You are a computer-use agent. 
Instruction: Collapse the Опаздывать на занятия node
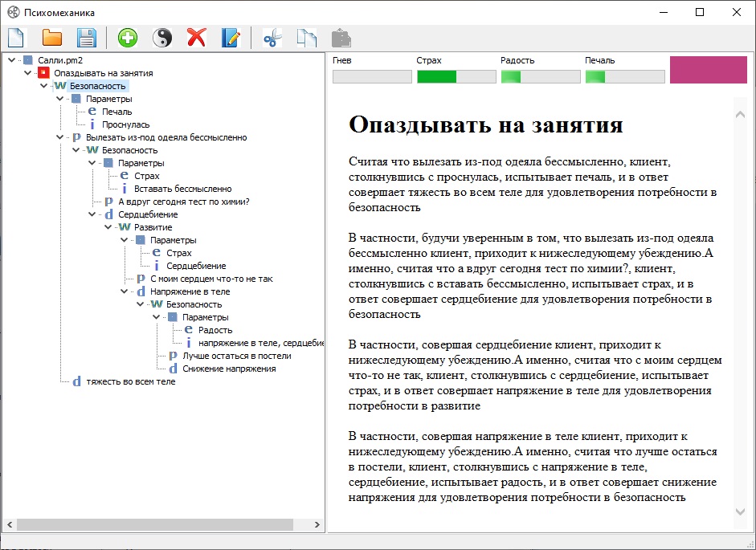(x=27, y=73)
